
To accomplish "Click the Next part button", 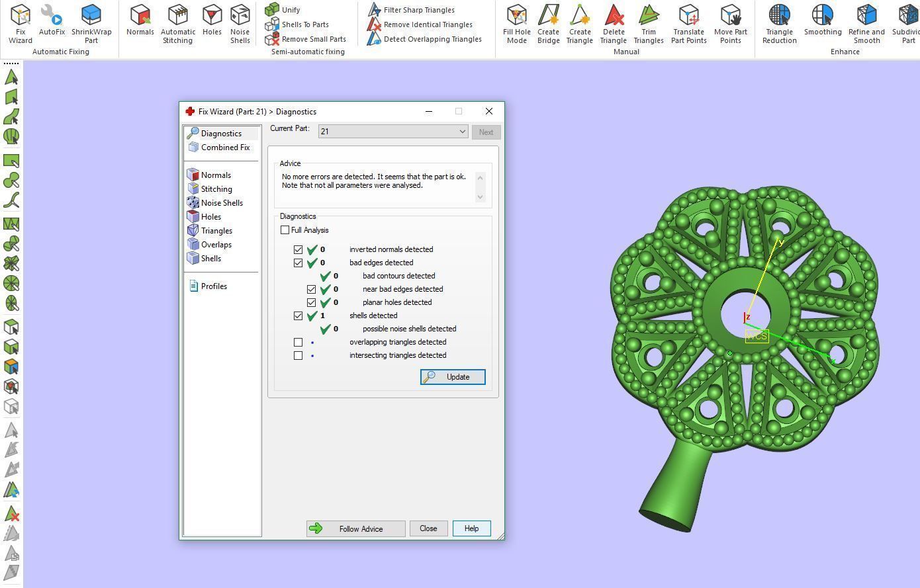I will pos(486,132).
